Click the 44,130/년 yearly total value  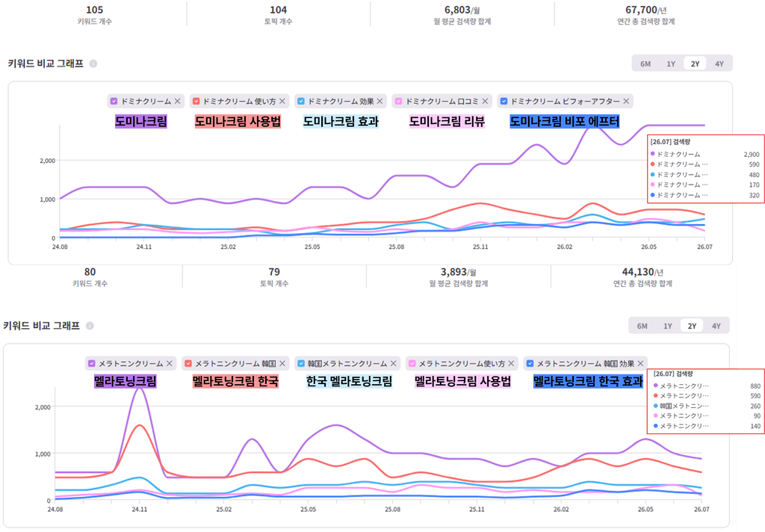(642, 272)
